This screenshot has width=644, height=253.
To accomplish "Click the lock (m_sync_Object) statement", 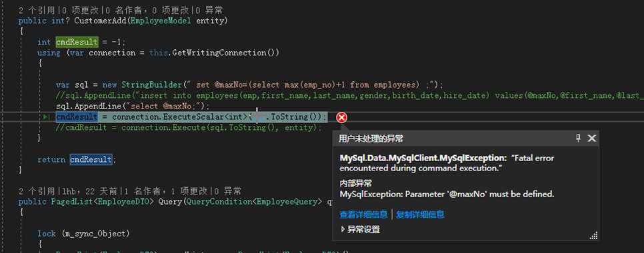I will coord(83,234).
